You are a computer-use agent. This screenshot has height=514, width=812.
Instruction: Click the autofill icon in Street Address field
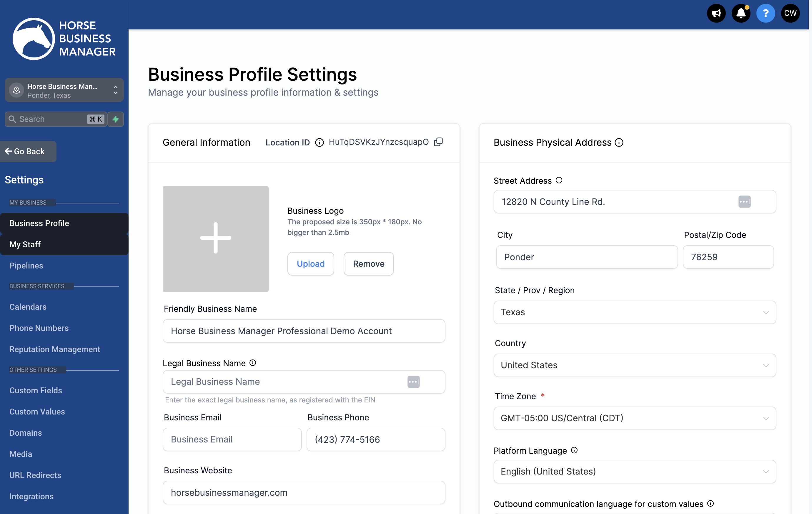(x=744, y=202)
